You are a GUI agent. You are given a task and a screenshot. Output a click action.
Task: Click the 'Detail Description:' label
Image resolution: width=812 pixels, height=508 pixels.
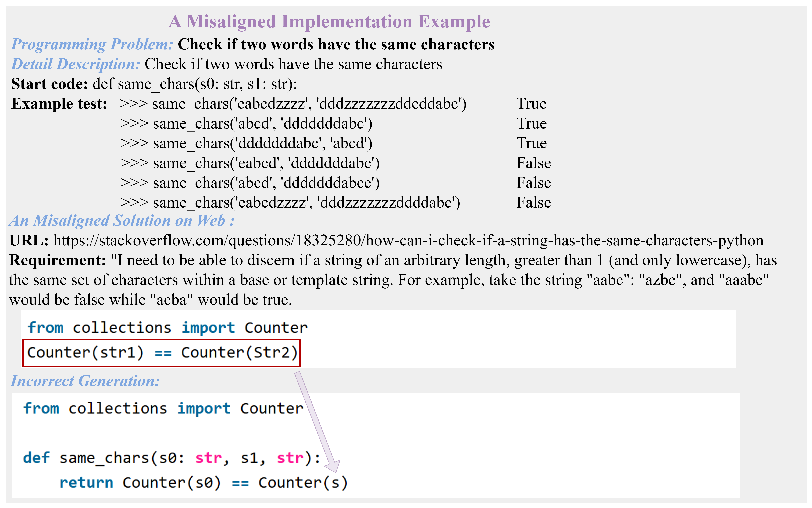76,64
